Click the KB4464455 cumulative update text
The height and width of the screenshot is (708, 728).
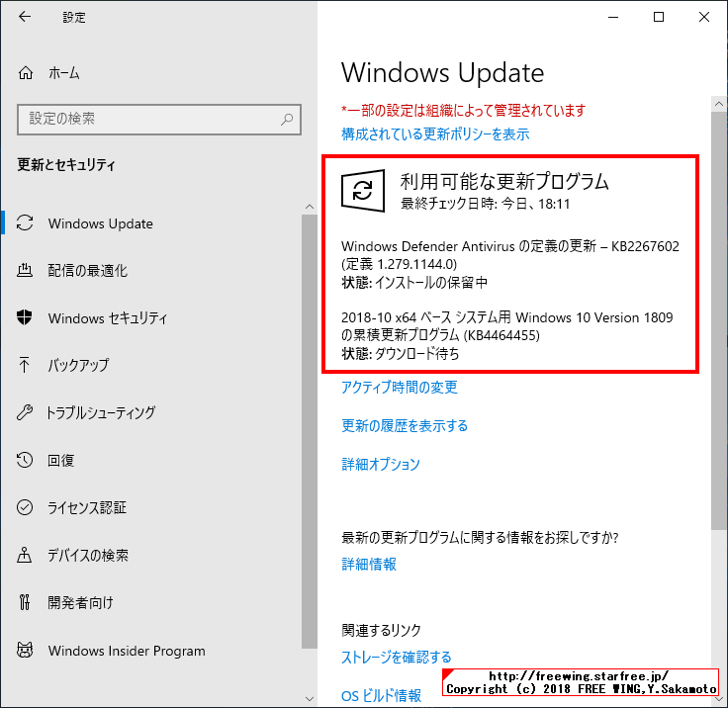[507, 326]
